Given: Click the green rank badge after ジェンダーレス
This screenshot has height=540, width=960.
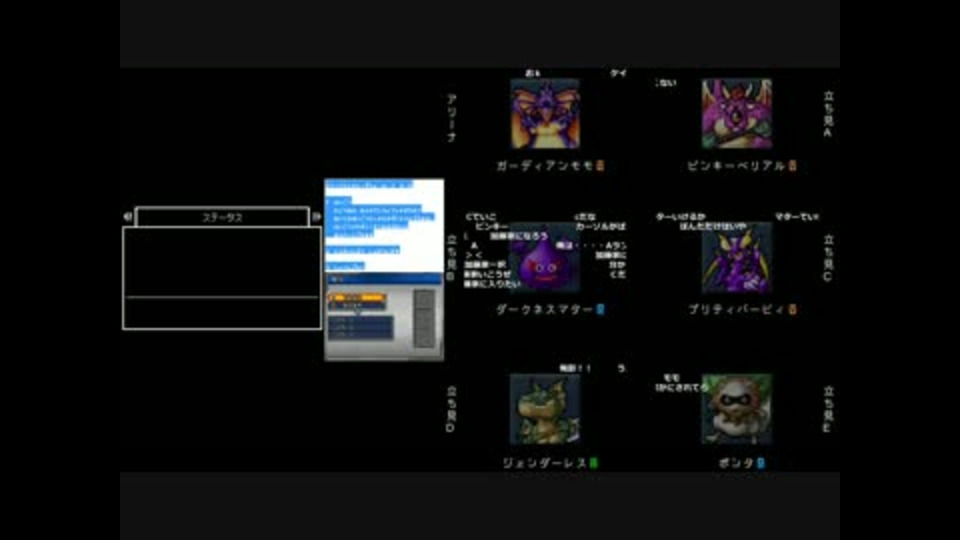Looking at the screenshot, I should pyautogui.click(x=593, y=463).
